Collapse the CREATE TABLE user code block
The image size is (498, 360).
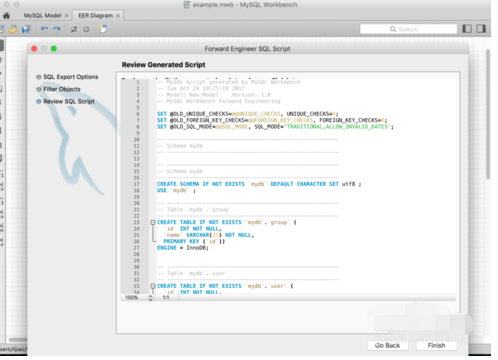pos(153,286)
